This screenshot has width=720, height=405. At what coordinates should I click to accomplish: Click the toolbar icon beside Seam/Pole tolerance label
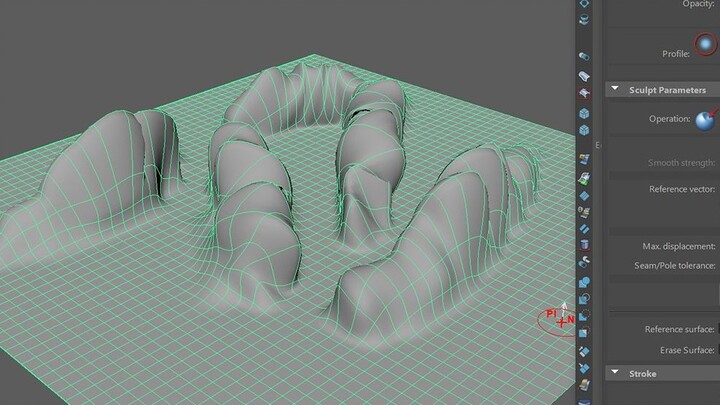(x=585, y=265)
